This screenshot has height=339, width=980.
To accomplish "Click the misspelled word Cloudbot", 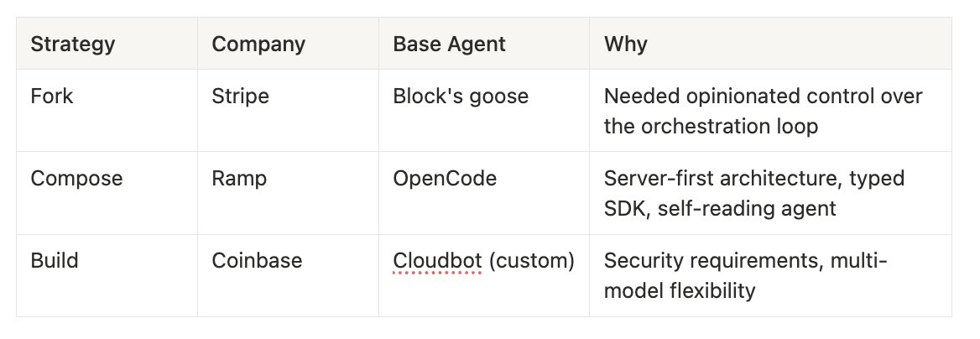I will (437, 260).
